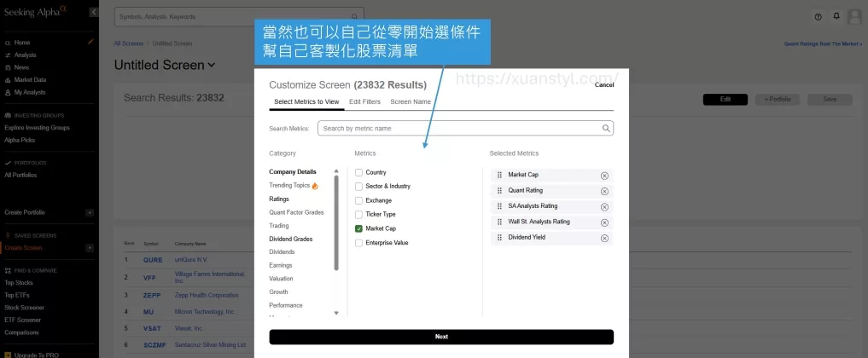The height and width of the screenshot is (358, 868).
Task: Tick the Ticker Type checkbox
Action: coord(358,214)
